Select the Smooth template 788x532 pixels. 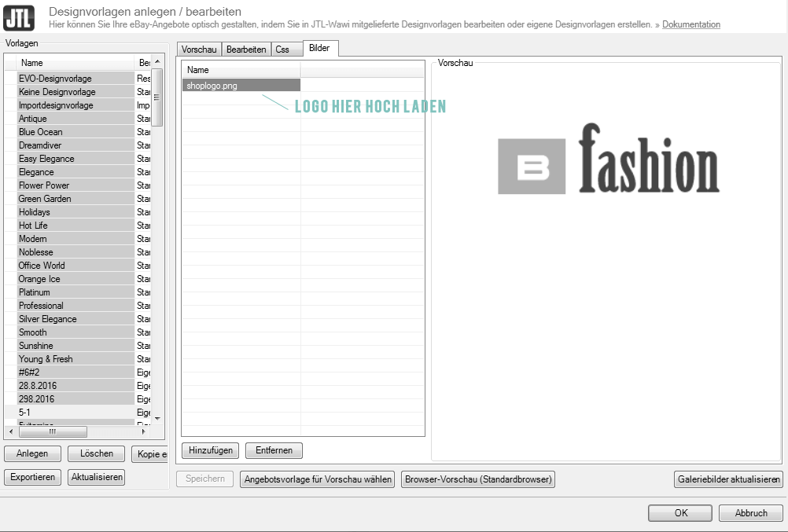pos(75,332)
